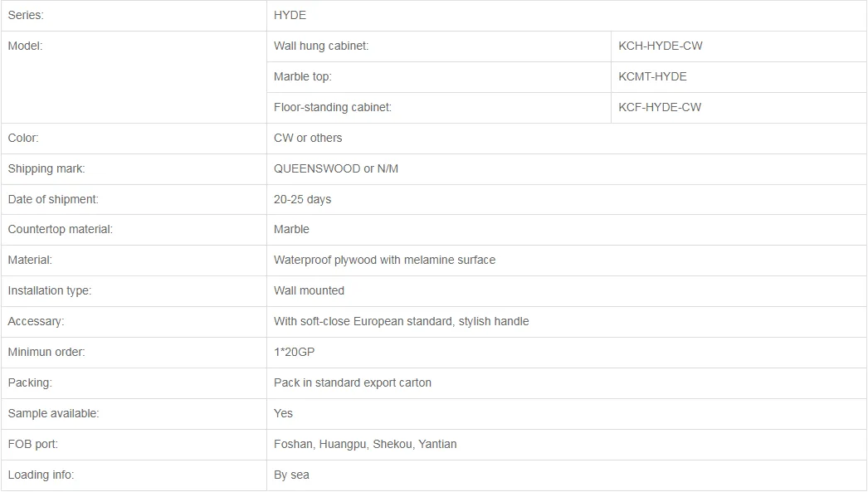Click the 'Marble top:' label cell

439,77
